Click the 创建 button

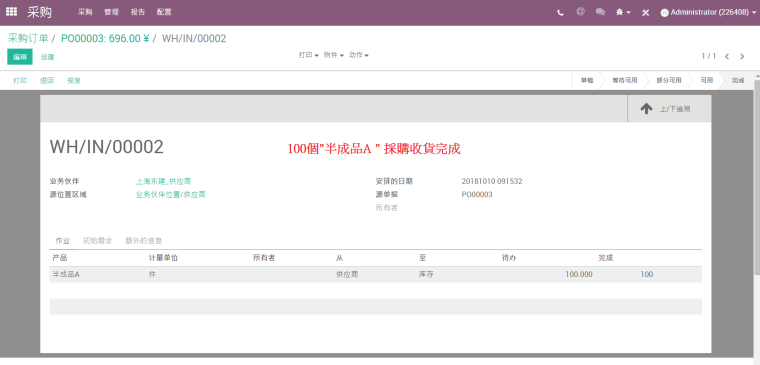tap(48, 57)
